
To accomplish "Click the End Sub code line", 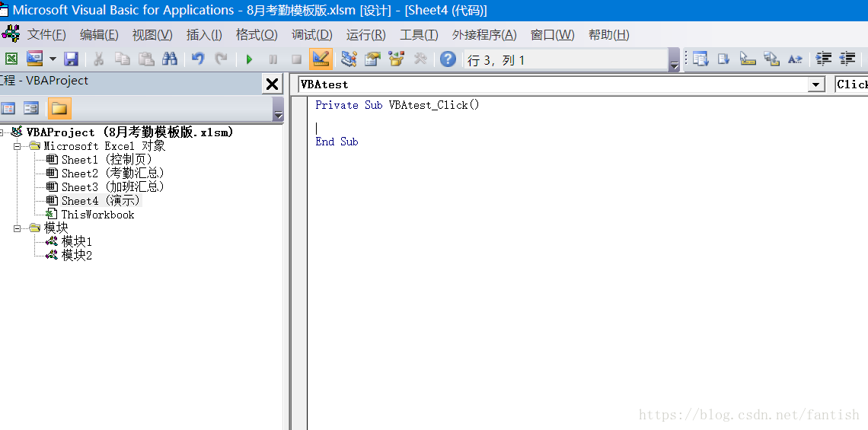I will tap(337, 142).
